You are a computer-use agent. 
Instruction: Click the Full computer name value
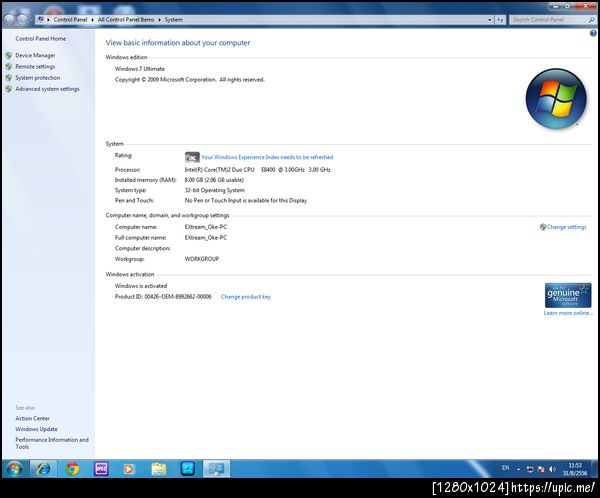pos(206,238)
